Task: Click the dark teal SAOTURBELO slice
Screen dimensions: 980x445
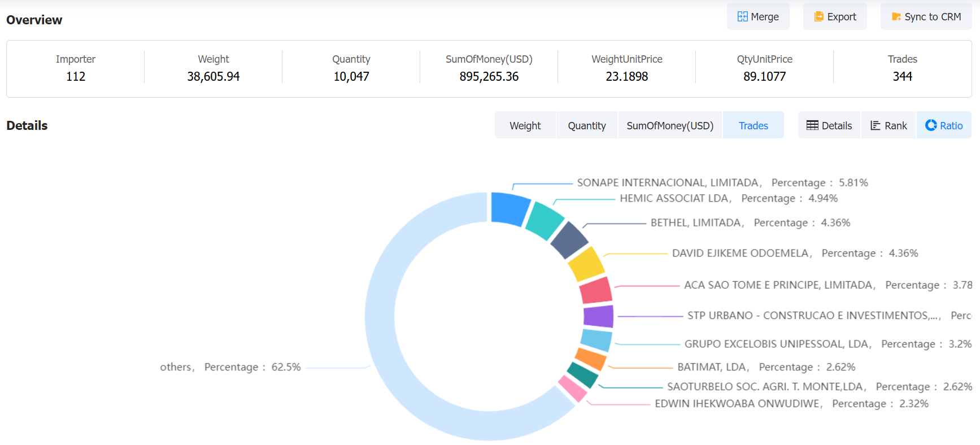Action: [582, 374]
